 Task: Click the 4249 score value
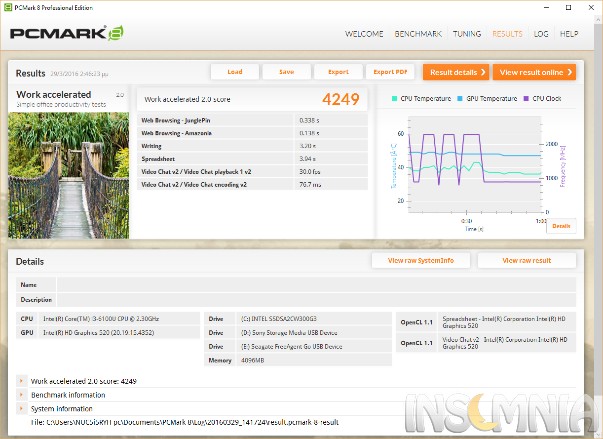coord(341,99)
